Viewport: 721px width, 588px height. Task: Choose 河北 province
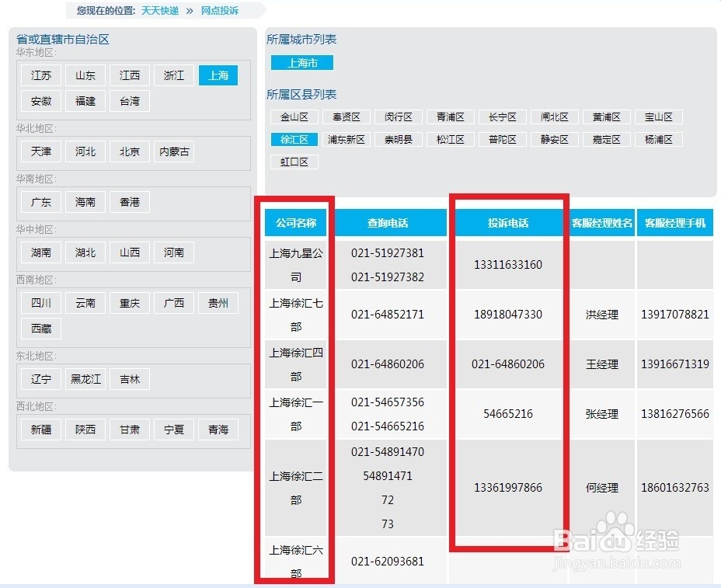pyautogui.click(x=85, y=151)
